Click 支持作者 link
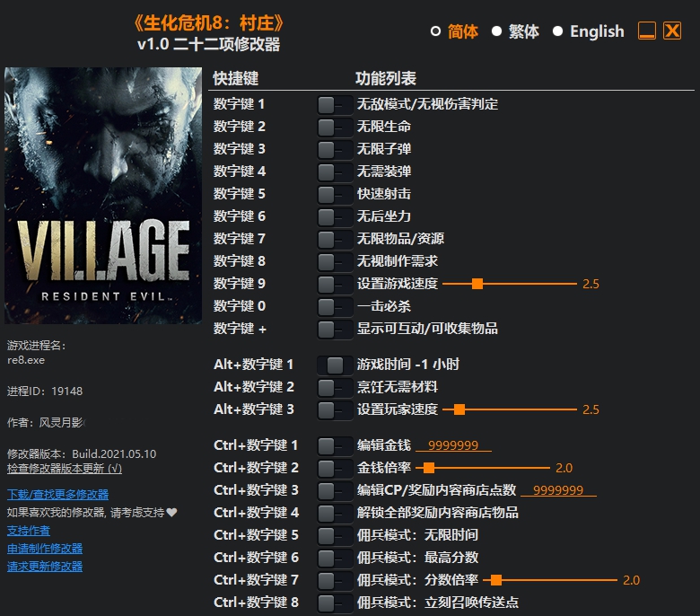This screenshot has width=700, height=616. pyautogui.click(x=29, y=531)
